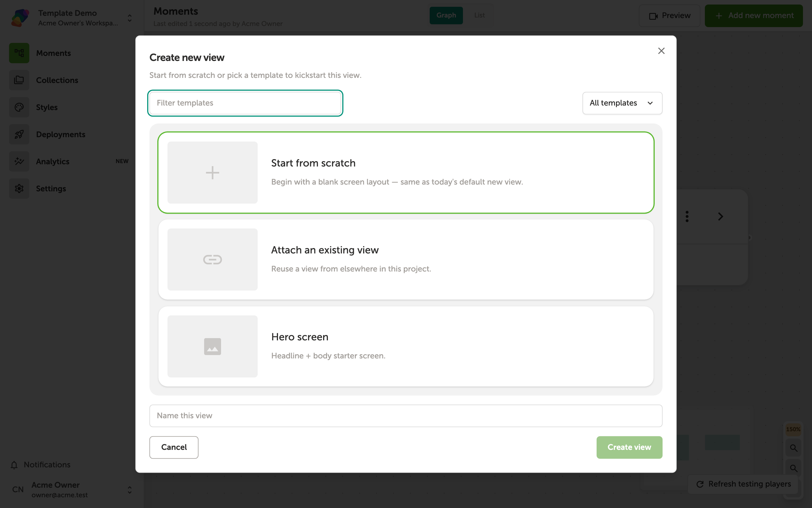This screenshot has height=508, width=812.
Task: Click the Create view button
Action: coord(629,447)
